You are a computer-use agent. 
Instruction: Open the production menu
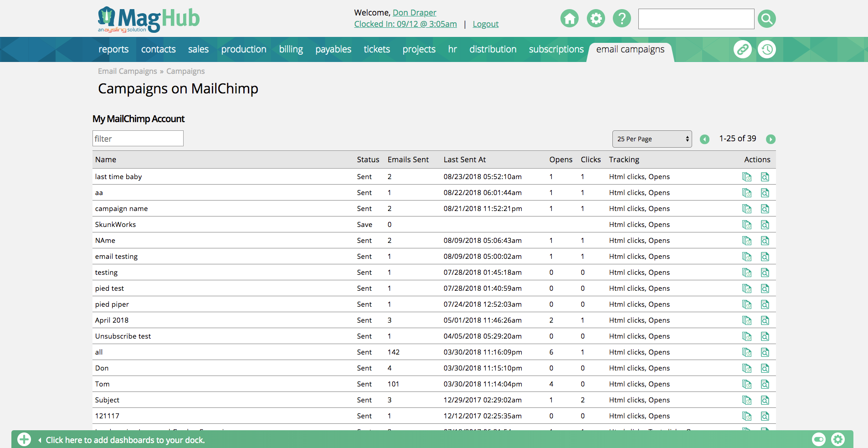[x=244, y=49]
